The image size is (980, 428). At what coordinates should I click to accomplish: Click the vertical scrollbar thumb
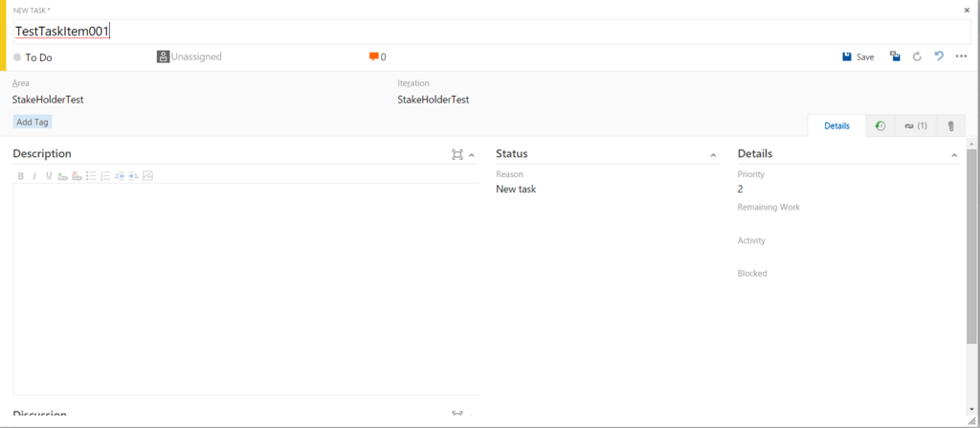971,246
